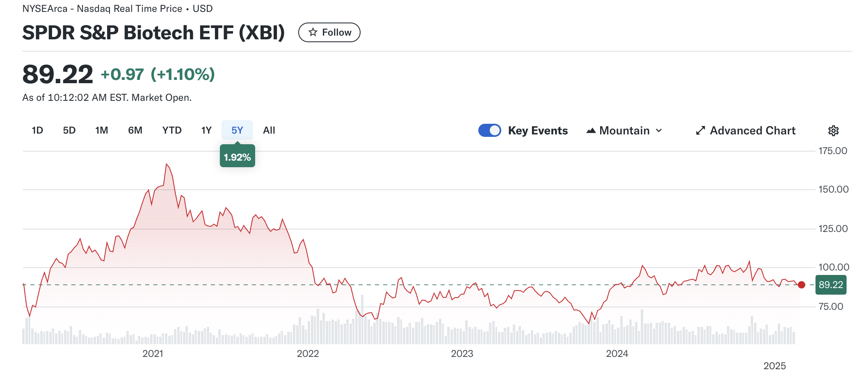868x377 pixels.
Task: Click the red current price dot
Action: (801, 285)
